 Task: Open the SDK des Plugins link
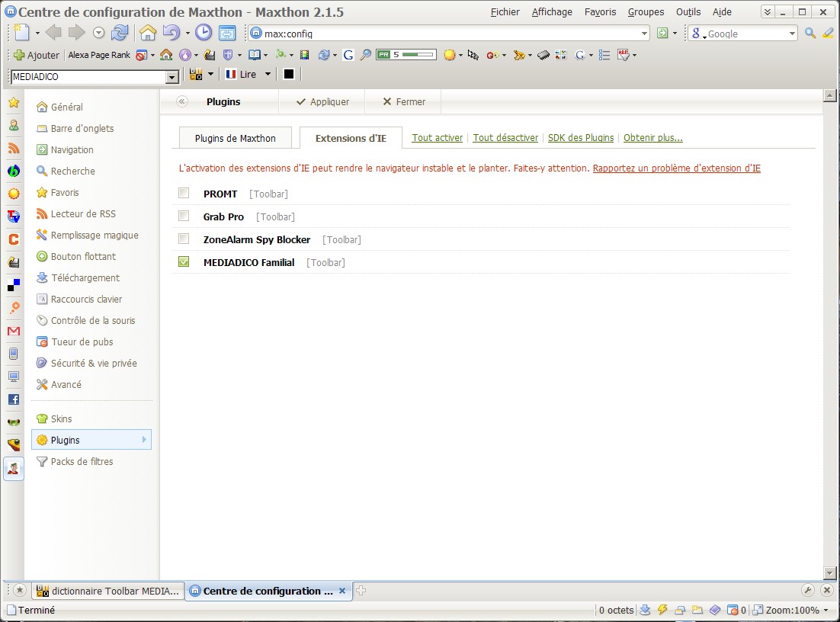[x=581, y=138]
